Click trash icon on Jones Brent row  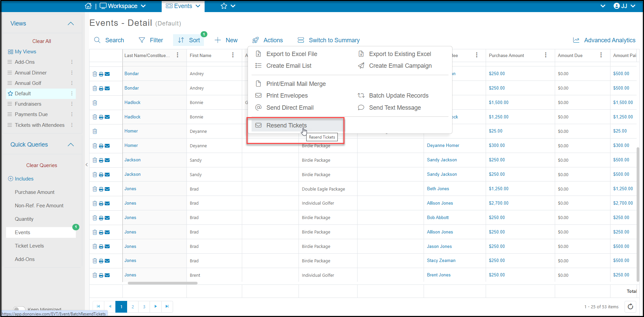95,275
